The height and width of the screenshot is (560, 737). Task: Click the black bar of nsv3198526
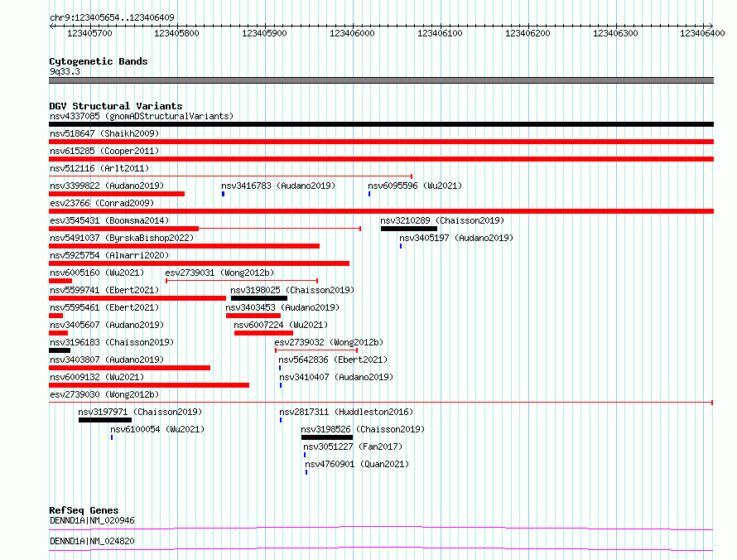tap(327, 437)
